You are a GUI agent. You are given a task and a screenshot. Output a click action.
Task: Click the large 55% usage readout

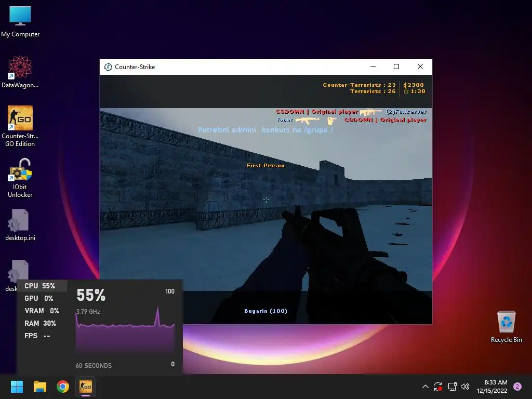pos(91,295)
